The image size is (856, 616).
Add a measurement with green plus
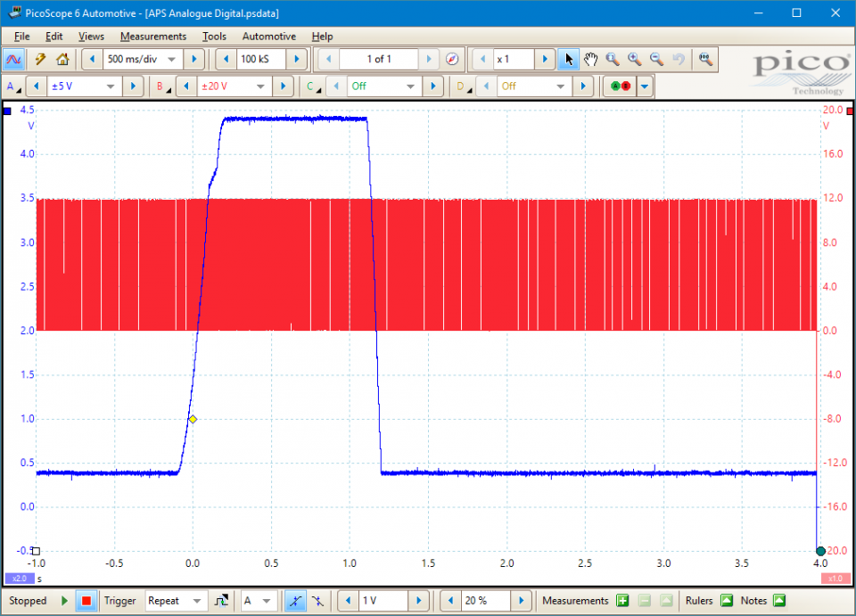[x=622, y=601]
